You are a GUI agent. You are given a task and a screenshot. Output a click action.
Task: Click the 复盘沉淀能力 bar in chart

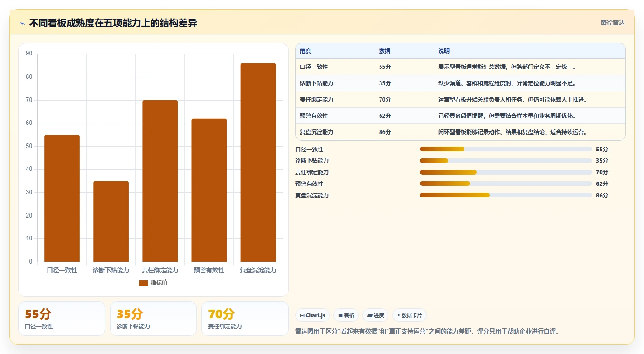pyautogui.click(x=258, y=163)
